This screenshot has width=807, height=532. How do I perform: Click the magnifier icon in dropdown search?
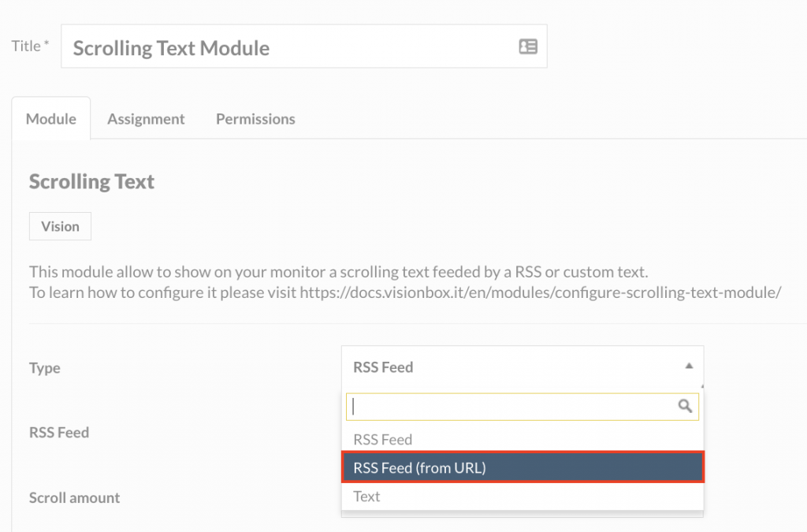685,406
